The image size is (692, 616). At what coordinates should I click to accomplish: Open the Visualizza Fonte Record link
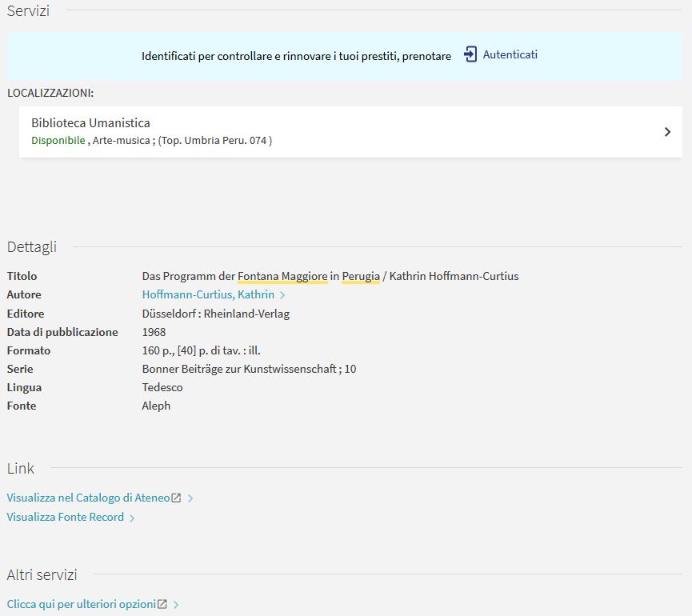click(x=65, y=517)
